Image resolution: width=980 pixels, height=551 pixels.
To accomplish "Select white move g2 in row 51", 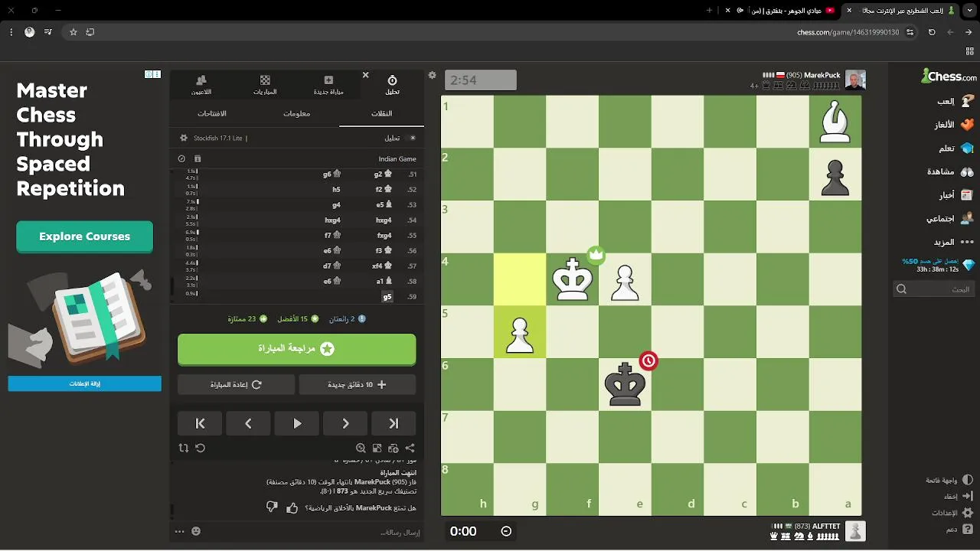I will click(x=383, y=174).
